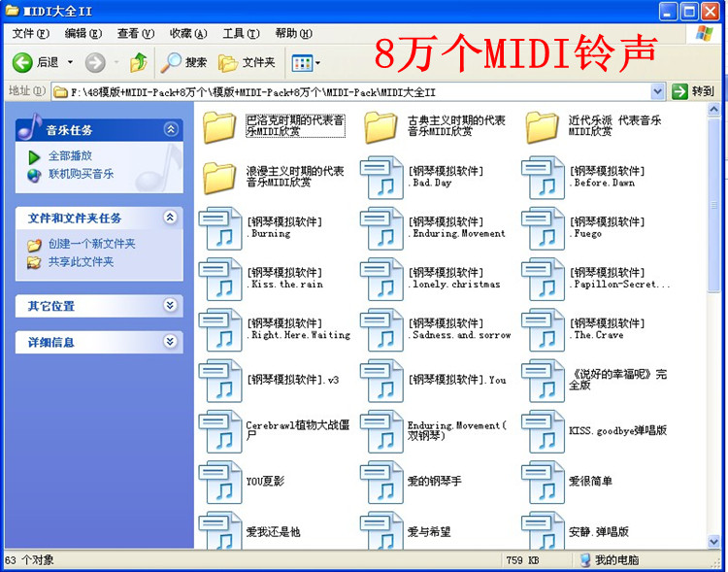Open the 近代乐派 代表音乐MIDI欣赏 folder icon
Screen dimensions: 728x572
[543, 127]
